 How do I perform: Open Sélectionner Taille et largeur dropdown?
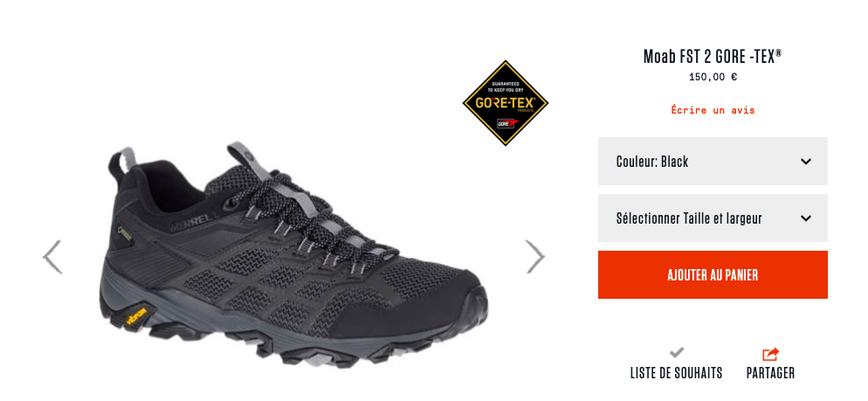pos(713,218)
